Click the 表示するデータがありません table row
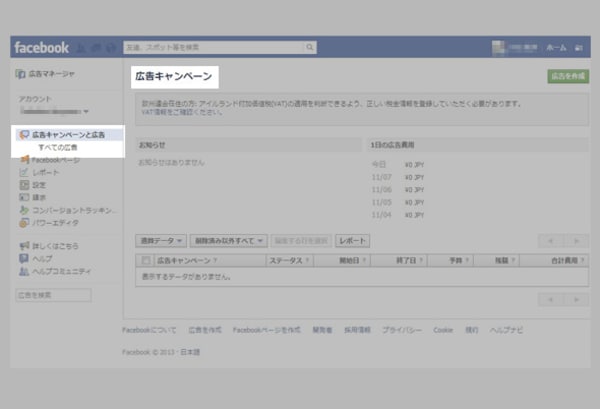This screenshot has width=600, height=409. 362,277
